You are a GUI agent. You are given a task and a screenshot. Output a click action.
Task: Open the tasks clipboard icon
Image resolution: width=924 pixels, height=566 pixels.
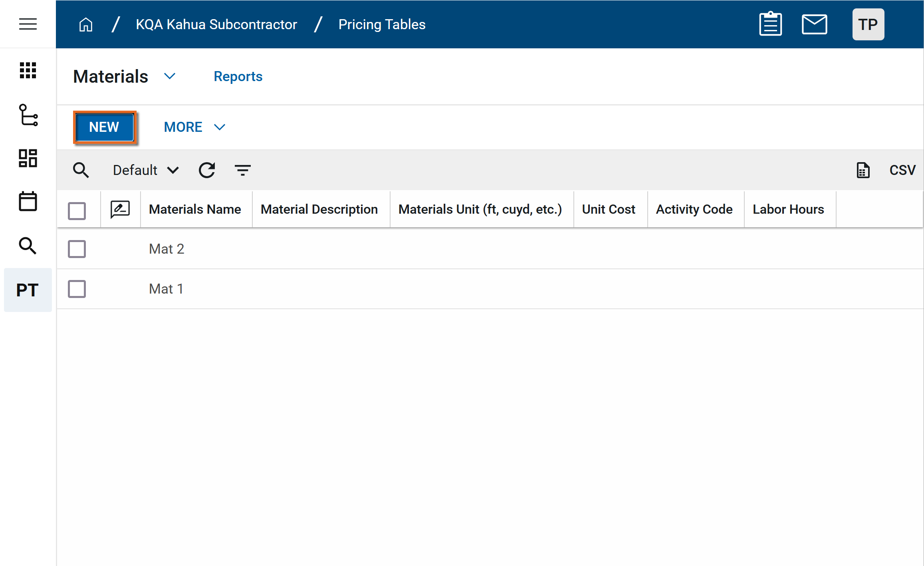point(770,24)
